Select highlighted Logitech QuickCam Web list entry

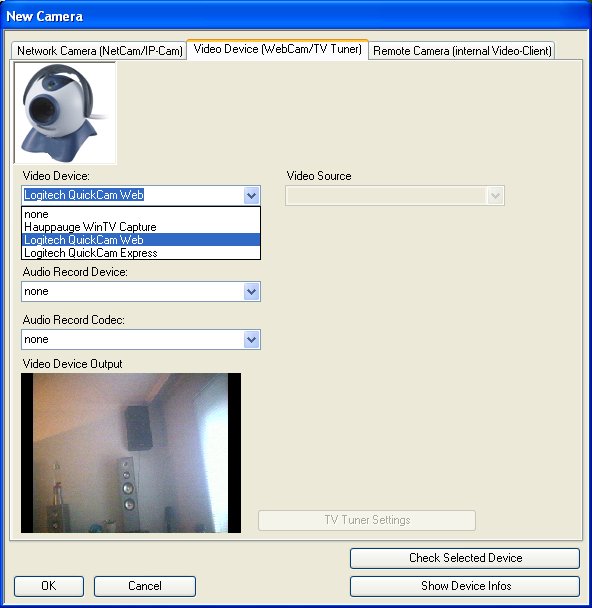tap(141, 240)
